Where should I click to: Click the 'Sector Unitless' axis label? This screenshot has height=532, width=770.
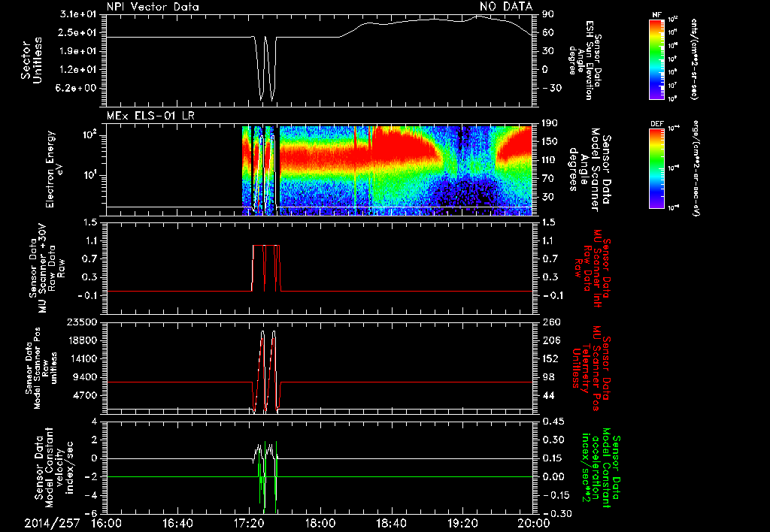coord(32,60)
